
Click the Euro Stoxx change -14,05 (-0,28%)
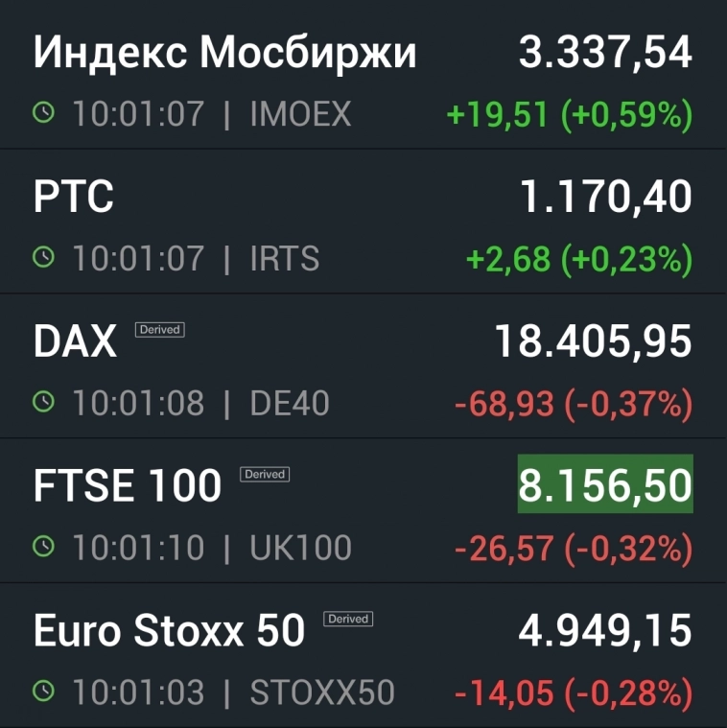pos(573,693)
